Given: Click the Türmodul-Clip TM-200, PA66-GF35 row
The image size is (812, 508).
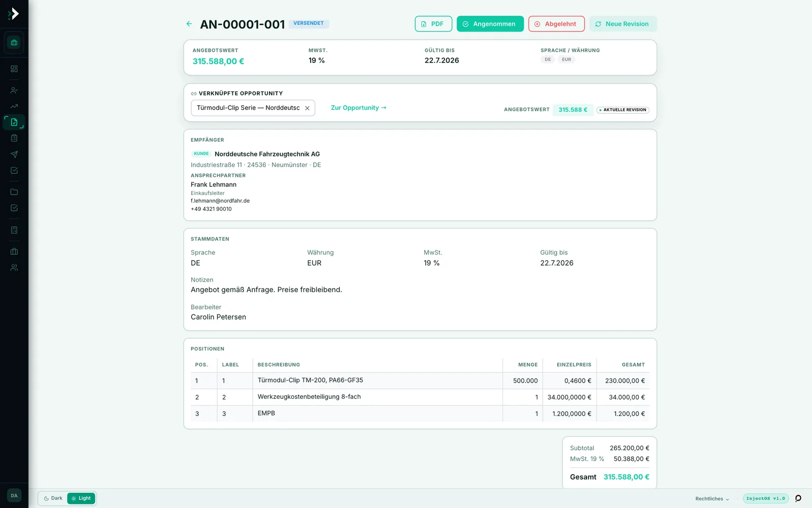Looking at the screenshot, I should tap(420, 380).
